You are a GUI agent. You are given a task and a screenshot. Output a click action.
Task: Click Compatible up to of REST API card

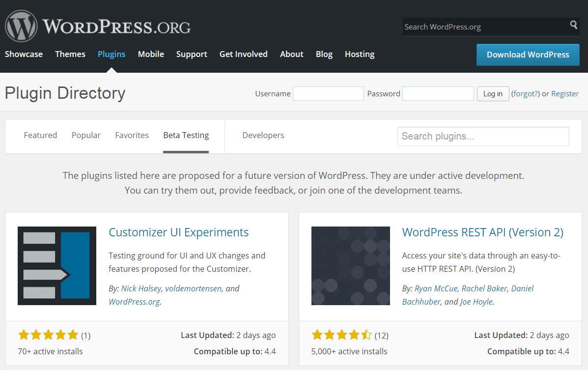528,351
